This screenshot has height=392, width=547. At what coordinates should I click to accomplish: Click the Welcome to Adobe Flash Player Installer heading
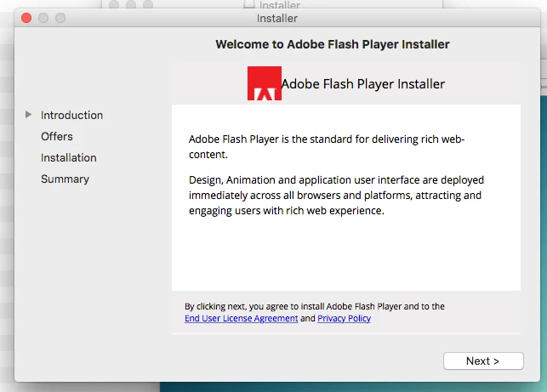(333, 44)
